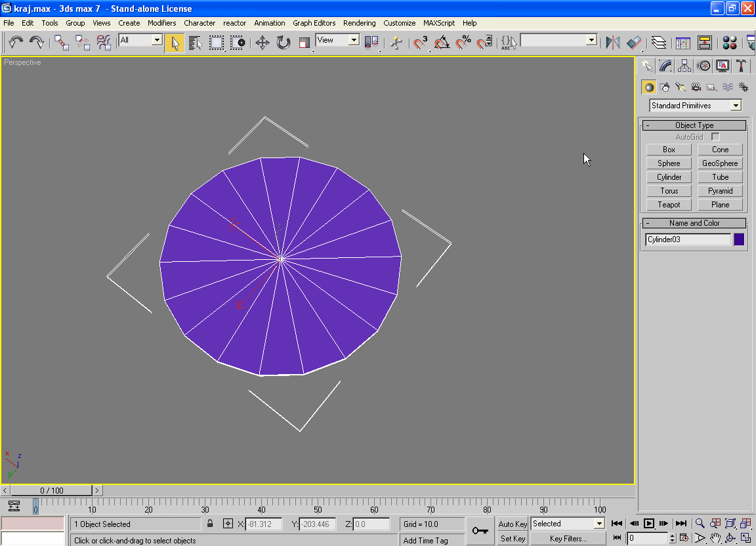
Task: Open the Standard Primitives dropdown
Action: point(736,106)
